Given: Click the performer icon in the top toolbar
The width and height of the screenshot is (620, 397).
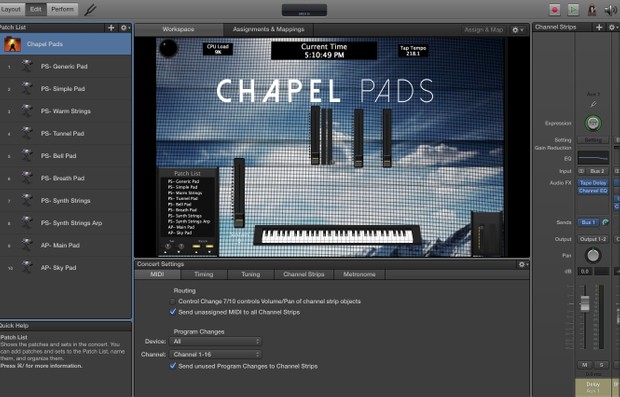Looking at the screenshot, I should click(x=592, y=10).
